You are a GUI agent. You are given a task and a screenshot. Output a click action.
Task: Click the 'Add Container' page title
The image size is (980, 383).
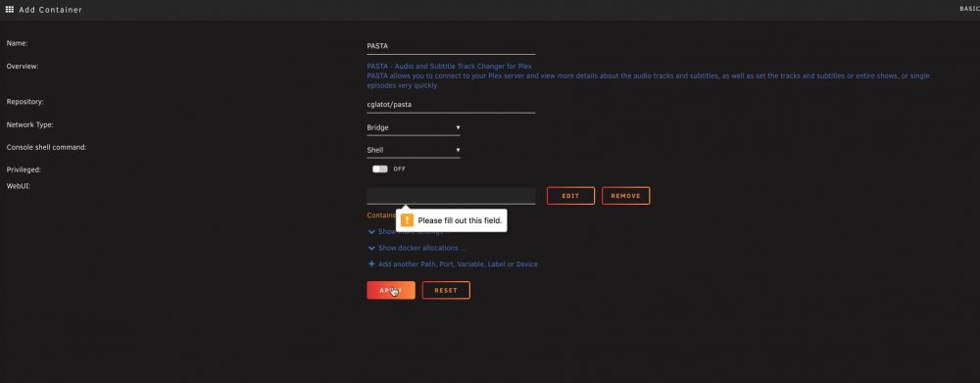51,10
